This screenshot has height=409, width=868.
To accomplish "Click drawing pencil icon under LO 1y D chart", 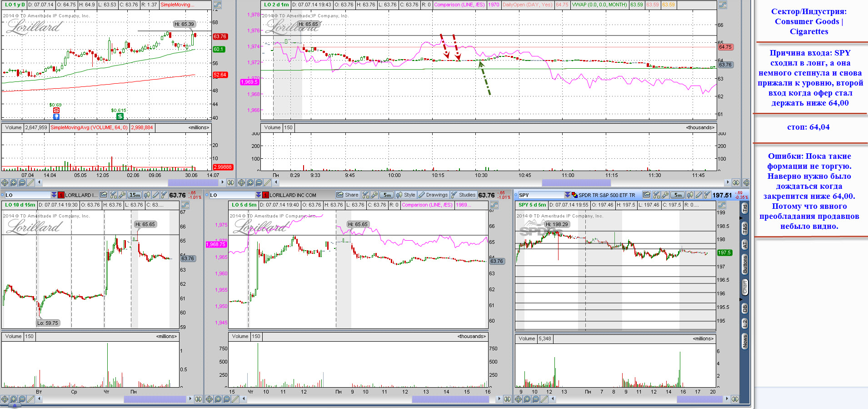I will [x=30, y=182].
